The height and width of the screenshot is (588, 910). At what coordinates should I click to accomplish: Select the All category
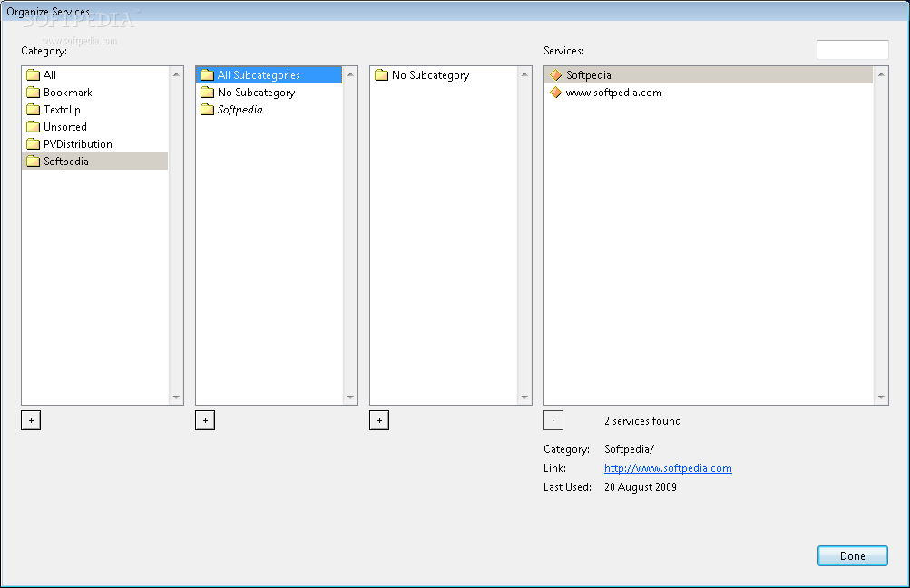tap(94, 75)
